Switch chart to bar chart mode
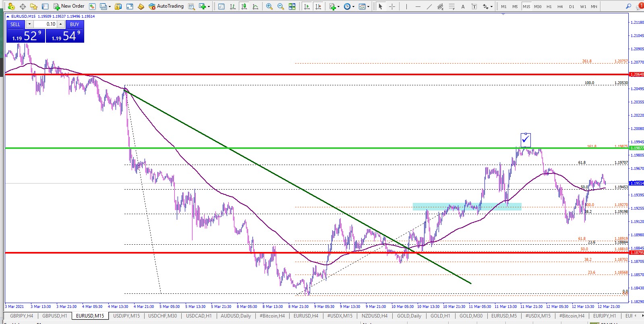644x324 pixels. [232, 6]
